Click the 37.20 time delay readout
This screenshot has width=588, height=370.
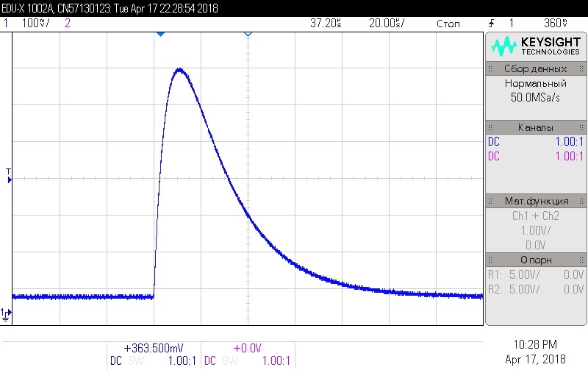(x=326, y=24)
